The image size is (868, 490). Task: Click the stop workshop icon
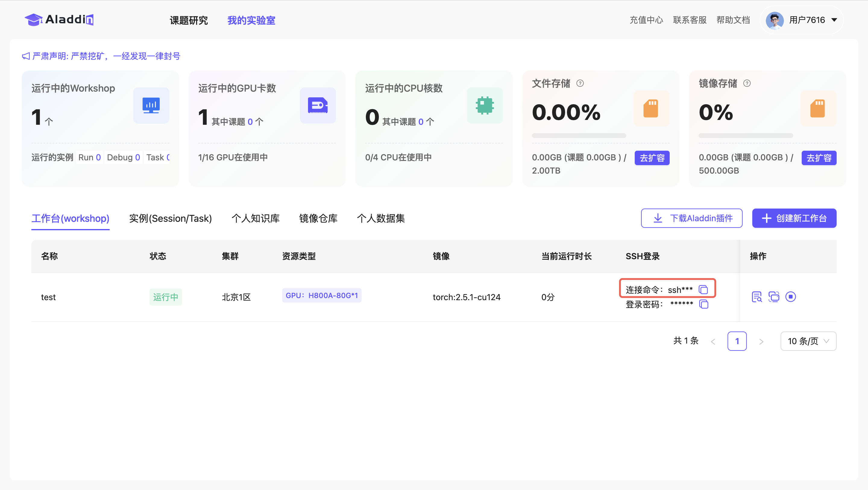pos(790,297)
